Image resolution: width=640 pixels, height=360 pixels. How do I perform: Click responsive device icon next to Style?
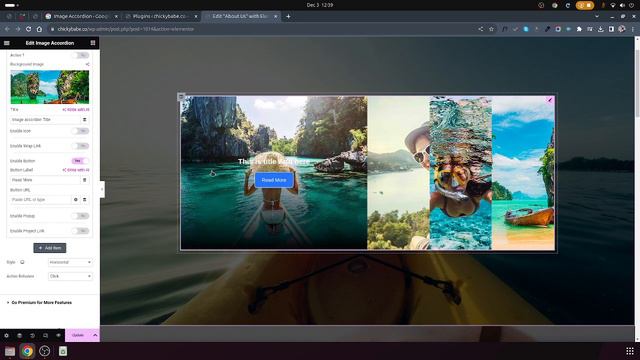pos(22,262)
